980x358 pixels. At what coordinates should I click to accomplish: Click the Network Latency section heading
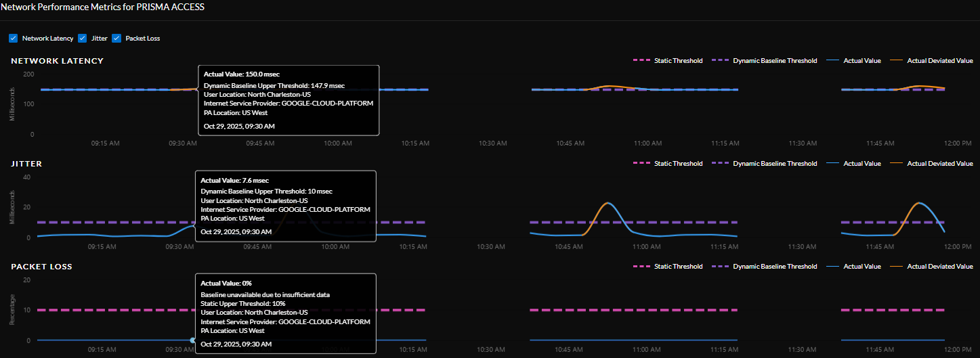[x=58, y=61]
